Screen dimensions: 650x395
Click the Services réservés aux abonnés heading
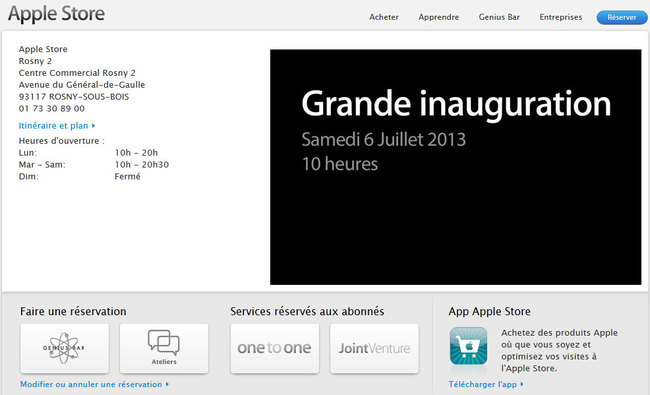click(x=307, y=311)
